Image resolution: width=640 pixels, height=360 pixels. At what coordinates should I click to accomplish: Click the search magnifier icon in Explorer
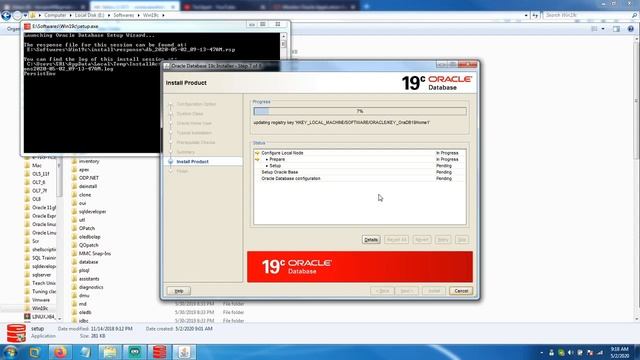(x=634, y=15)
